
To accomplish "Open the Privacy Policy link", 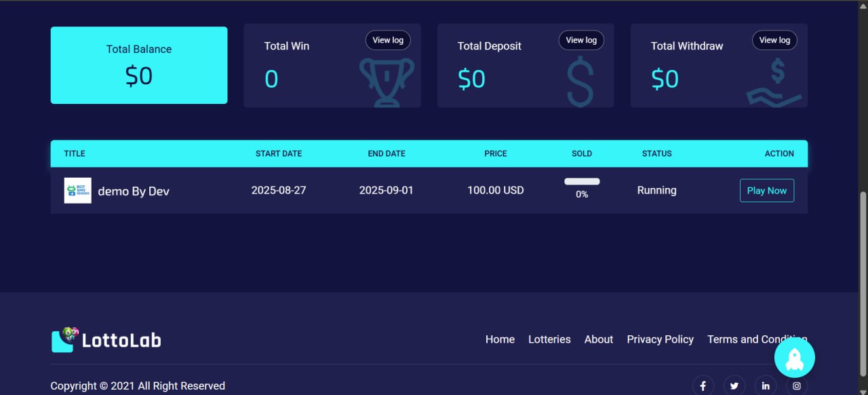I will 660,339.
